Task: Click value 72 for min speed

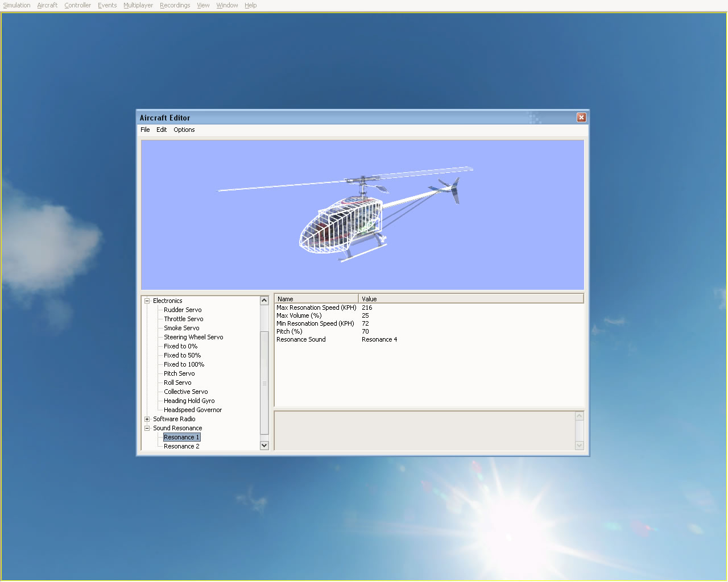Action: pos(365,323)
